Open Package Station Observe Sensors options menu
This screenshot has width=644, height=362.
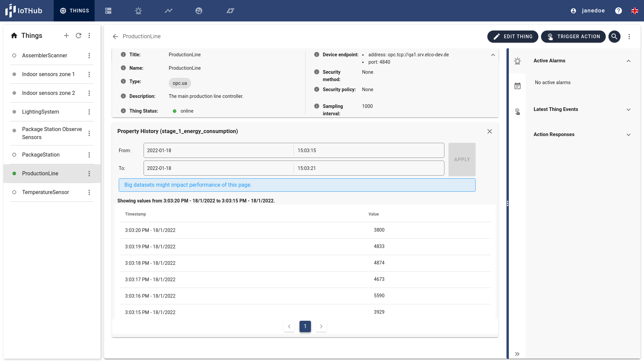89,133
